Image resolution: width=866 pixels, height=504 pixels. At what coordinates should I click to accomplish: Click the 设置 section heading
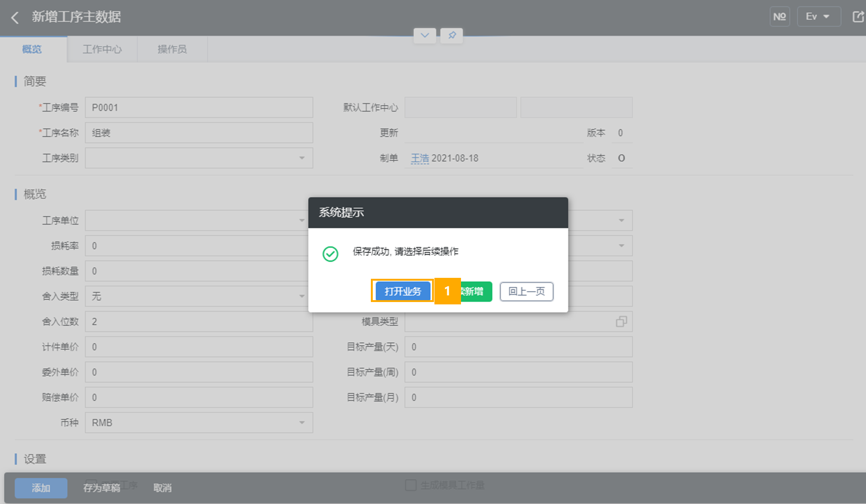[x=35, y=459]
